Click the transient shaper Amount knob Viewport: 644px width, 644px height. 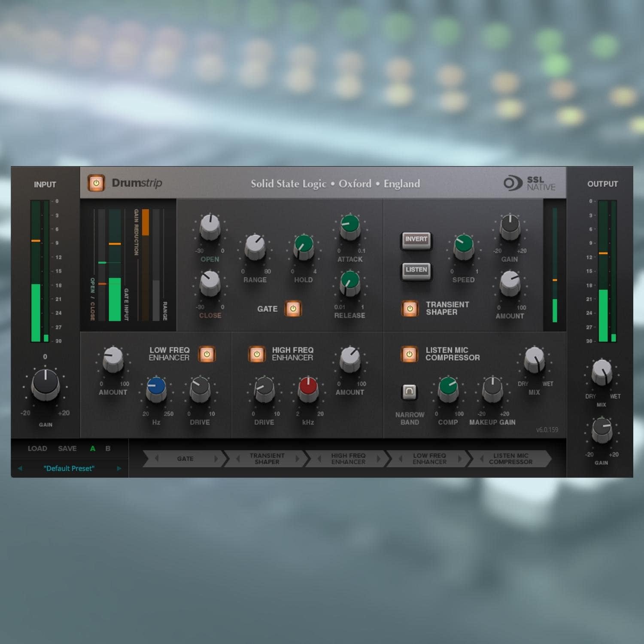point(510,283)
